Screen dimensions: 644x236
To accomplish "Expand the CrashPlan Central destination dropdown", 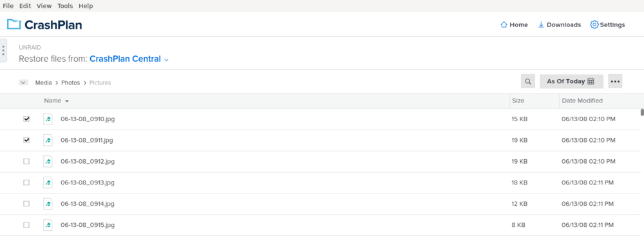I will [x=166, y=59].
